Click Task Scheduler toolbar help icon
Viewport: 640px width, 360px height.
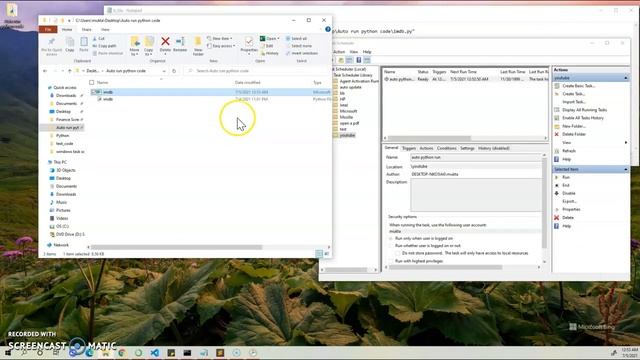click(x=359, y=60)
